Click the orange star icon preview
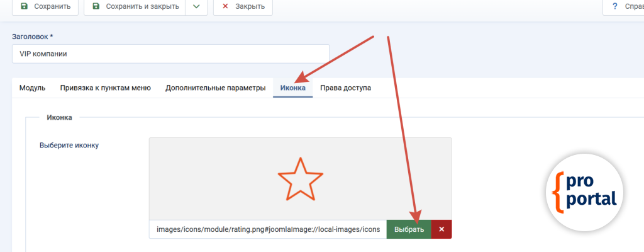This screenshot has width=644, height=252. point(300,179)
